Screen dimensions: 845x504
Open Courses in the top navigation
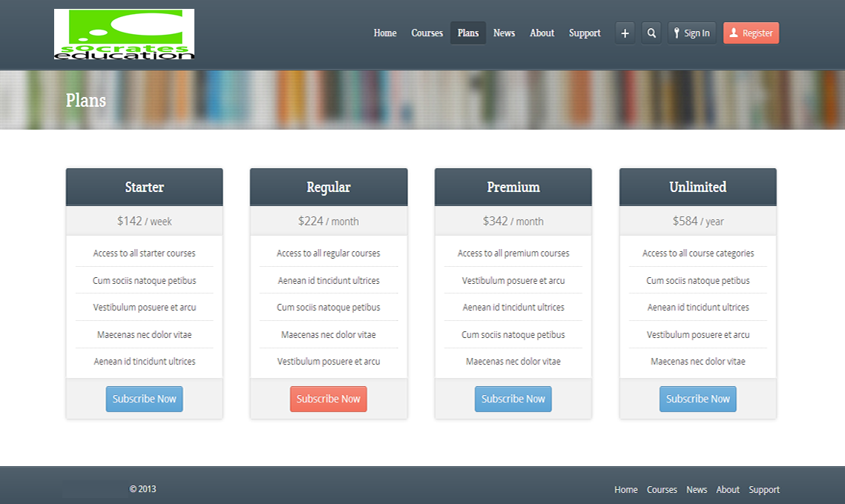pyautogui.click(x=427, y=33)
